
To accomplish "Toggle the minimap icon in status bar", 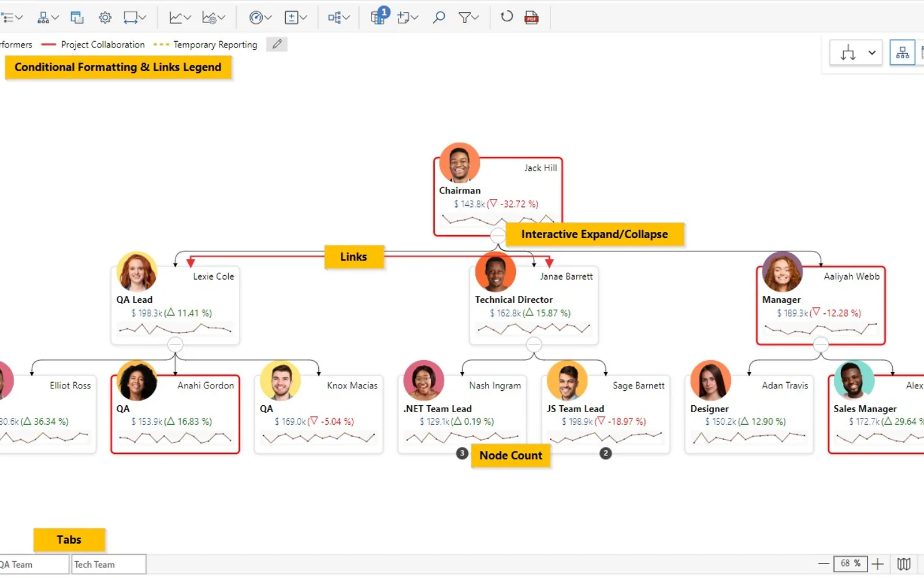I will [x=904, y=564].
